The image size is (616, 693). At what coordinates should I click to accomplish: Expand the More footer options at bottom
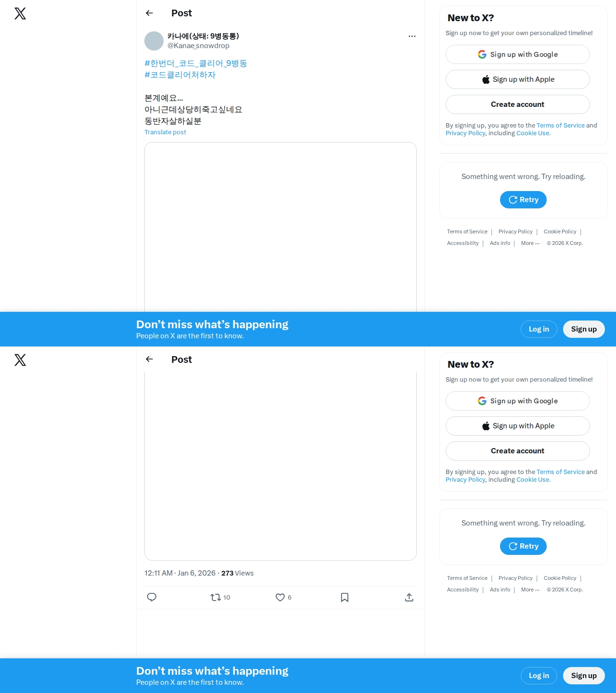pyautogui.click(x=530, y=590)
